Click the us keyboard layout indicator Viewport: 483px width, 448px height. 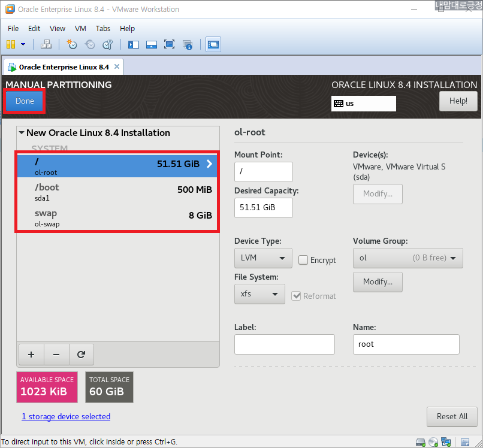tap(364, 104)
